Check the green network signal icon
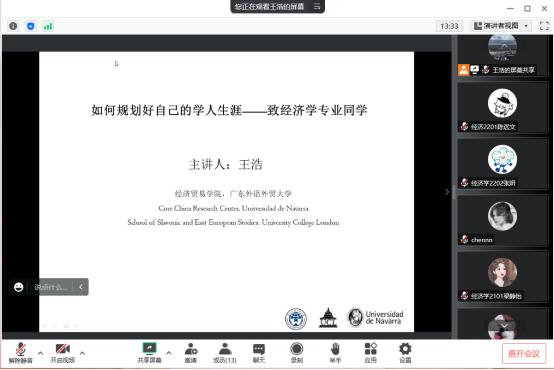The height and width of the screenshot is (370, 554). (48, 26)
